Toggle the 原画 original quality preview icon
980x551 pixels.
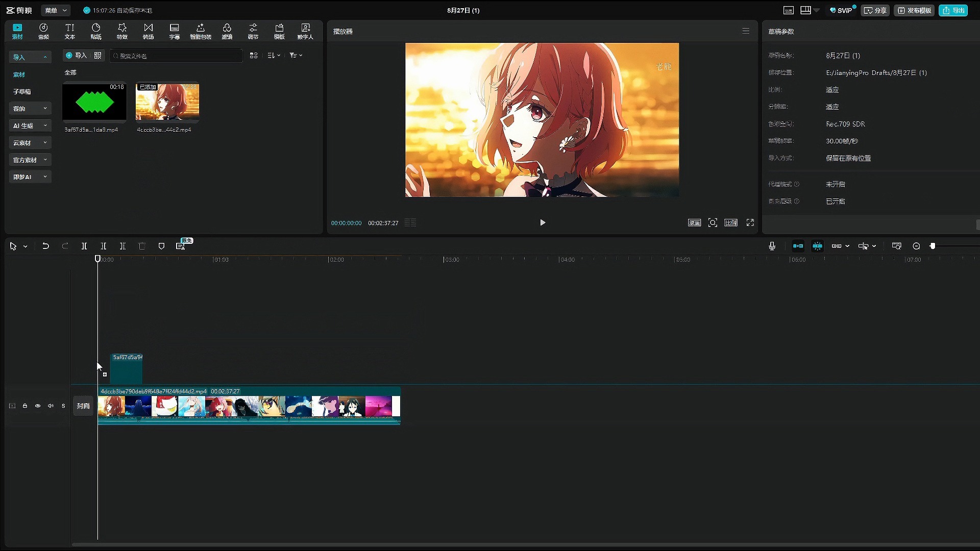[x=694, y=222]
